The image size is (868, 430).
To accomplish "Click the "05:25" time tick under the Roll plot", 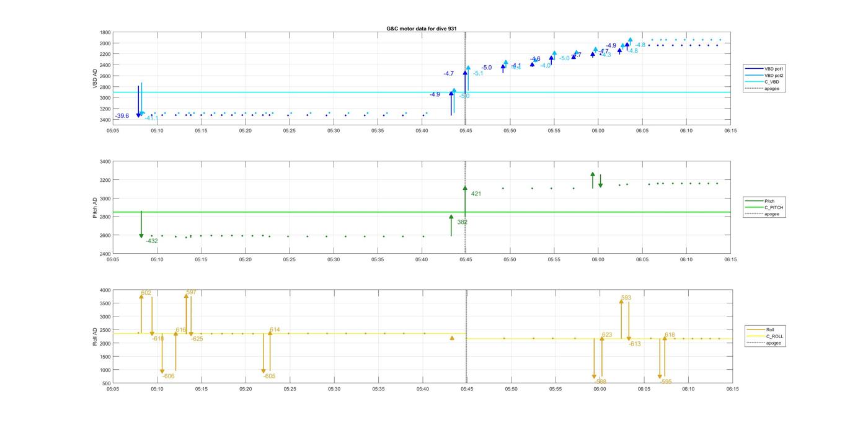I will pos(290,390).
